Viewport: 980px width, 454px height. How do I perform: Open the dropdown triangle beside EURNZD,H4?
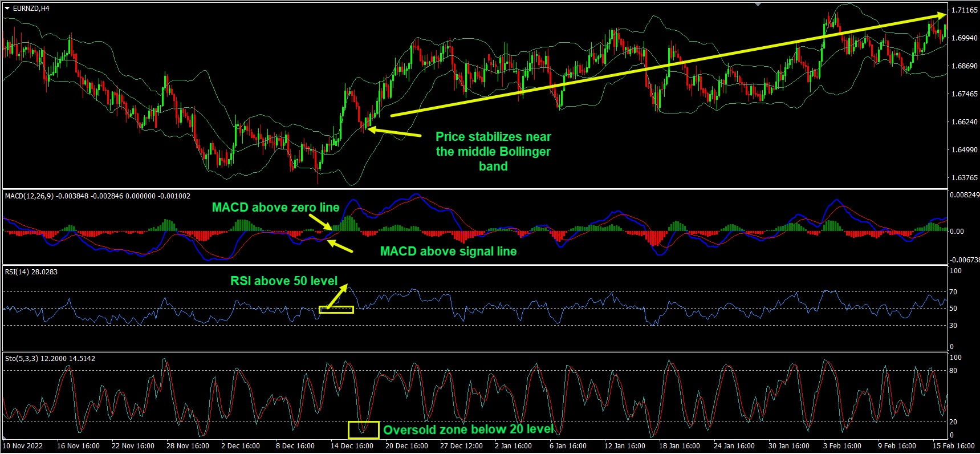click(x=7, y=9)
